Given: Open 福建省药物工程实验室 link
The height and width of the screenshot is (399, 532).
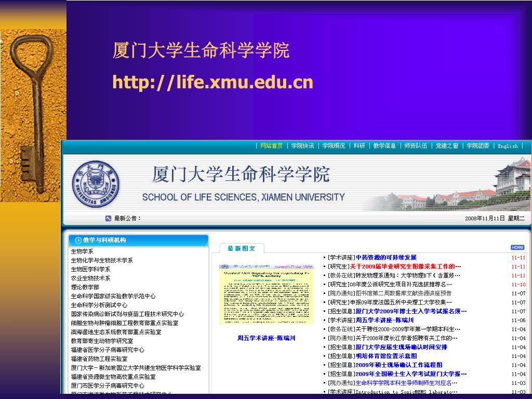Looking at the screenshot, I should (99, 358).
